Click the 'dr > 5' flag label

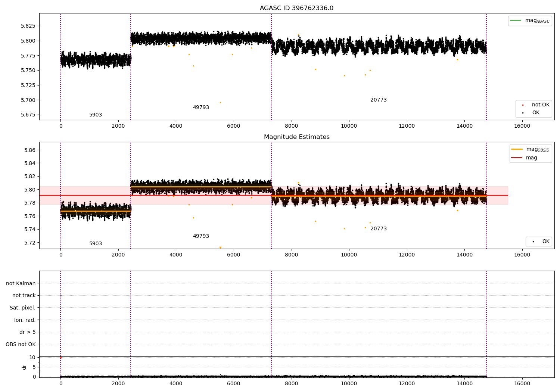(x=28, y=332)
